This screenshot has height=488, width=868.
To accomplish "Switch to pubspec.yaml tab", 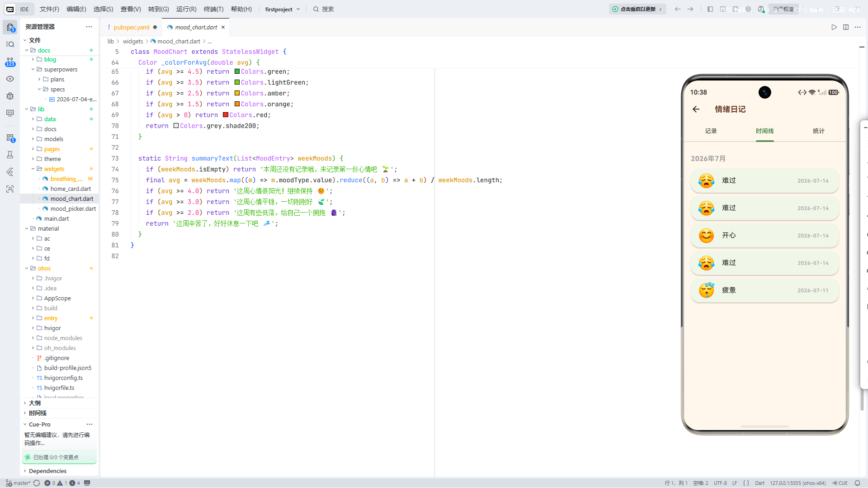I will (x=131, y=27).
